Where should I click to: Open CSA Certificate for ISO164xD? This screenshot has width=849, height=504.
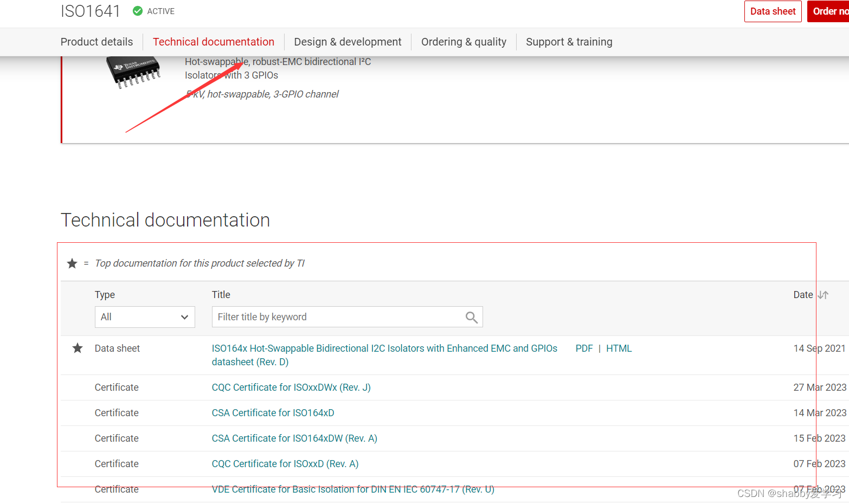(273, 413)
